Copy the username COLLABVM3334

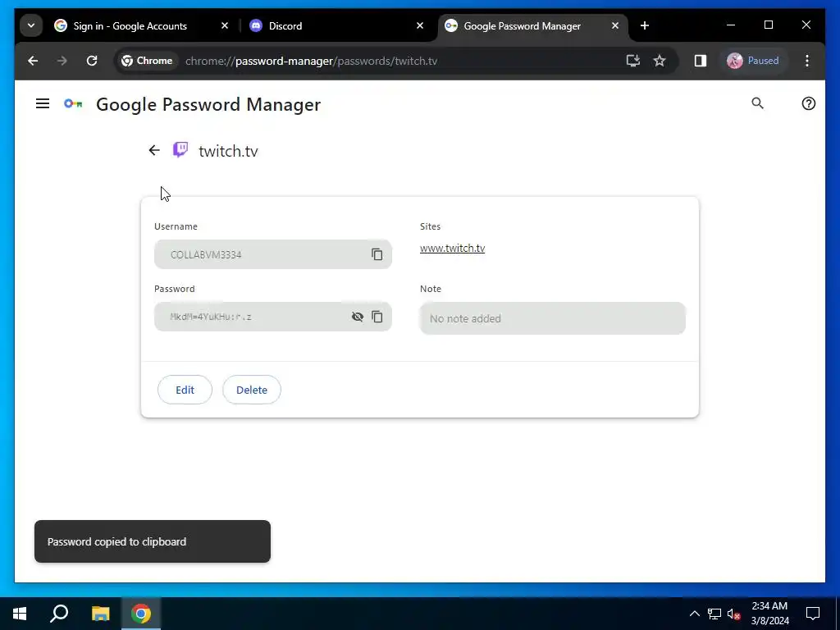(x=377, y=254)
